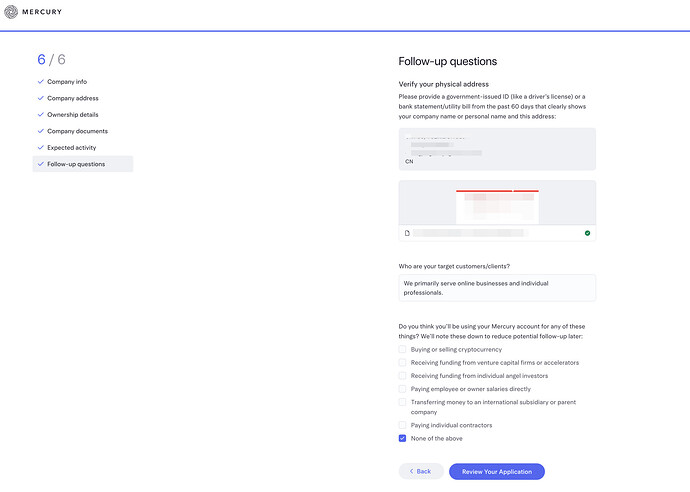Screen dimensions: 690x492
Task: Select Follow-up questions step in sidebar
Action: (83, 164)
